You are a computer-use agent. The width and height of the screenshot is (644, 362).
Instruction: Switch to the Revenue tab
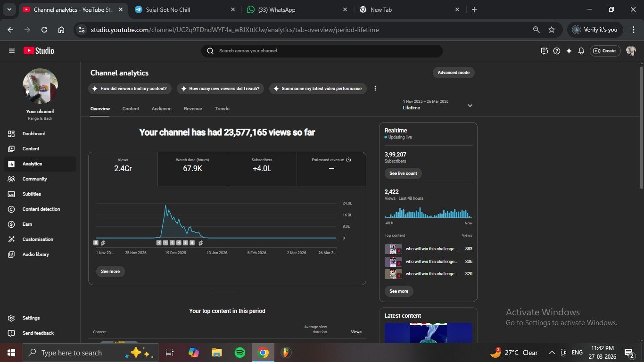coord(193,109)
